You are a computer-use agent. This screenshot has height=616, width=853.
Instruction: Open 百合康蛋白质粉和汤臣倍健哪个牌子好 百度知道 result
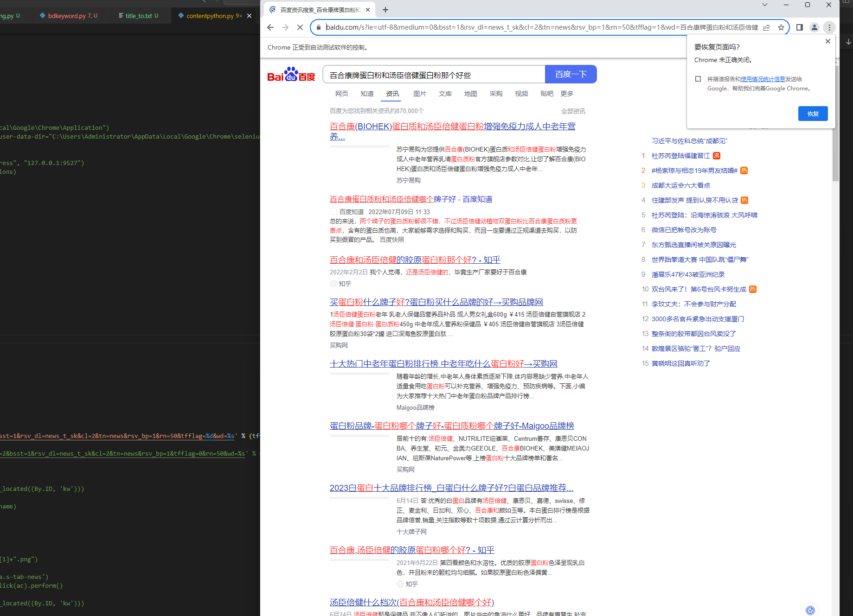click(411, 199)
